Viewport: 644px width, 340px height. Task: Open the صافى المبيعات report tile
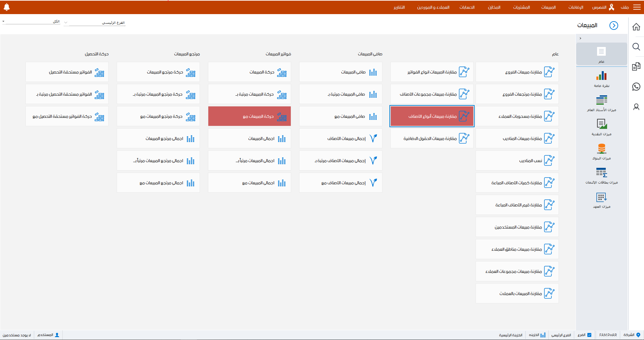pos(340,72)
